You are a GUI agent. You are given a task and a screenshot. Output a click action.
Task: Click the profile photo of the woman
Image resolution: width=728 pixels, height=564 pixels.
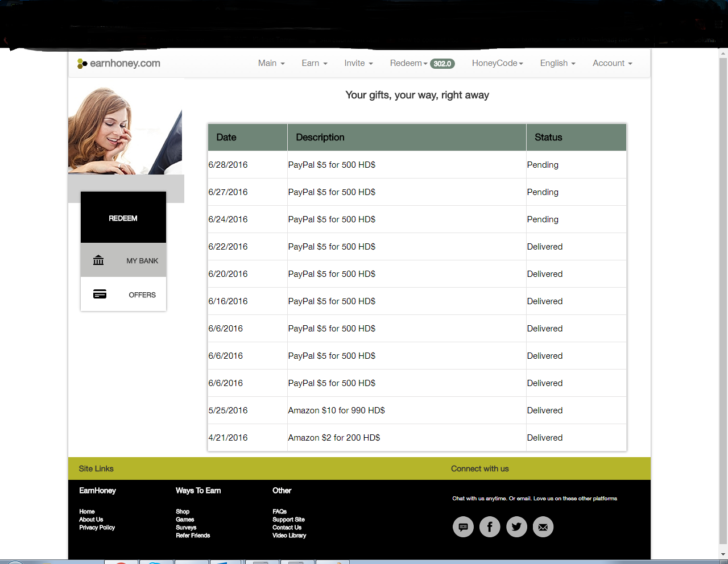click(x=125, y=130)
